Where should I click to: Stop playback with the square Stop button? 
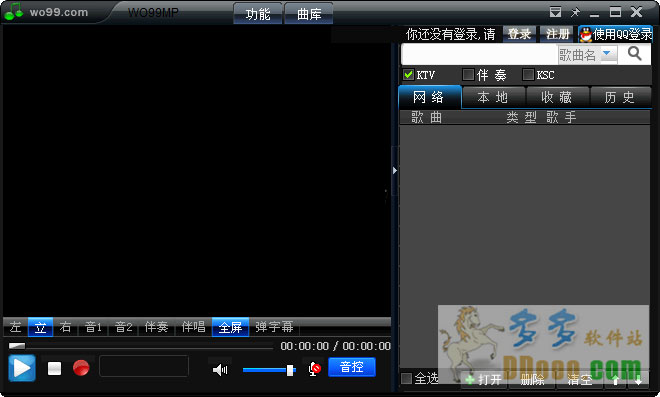(54, 368)
